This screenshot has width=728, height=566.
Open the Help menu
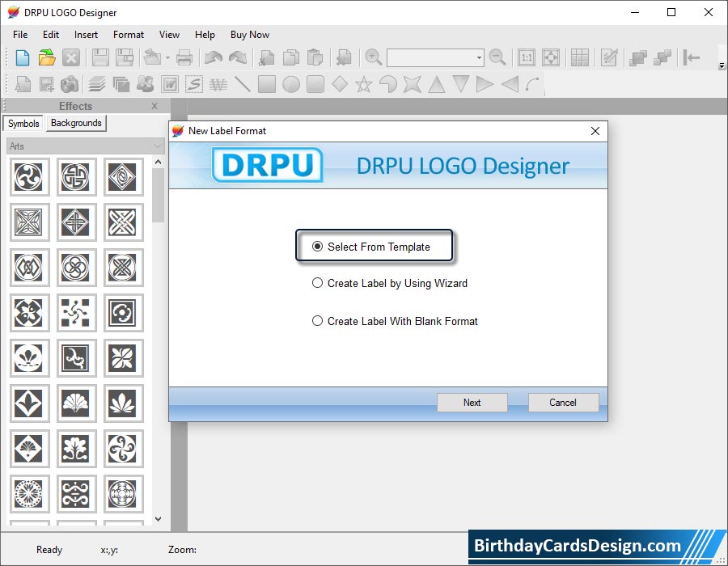[x=205, y=35]
